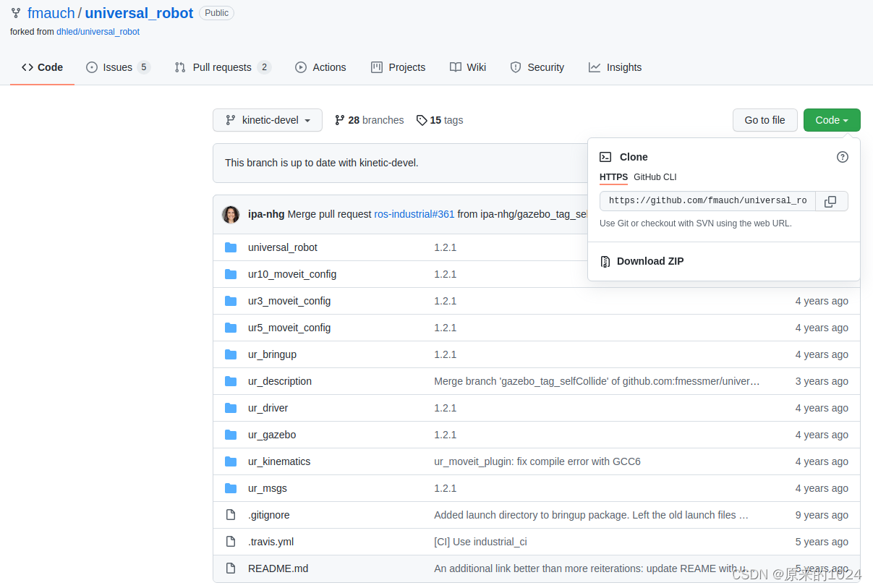Click the Go to file button
873x588 pixels.
pos(765,120)
